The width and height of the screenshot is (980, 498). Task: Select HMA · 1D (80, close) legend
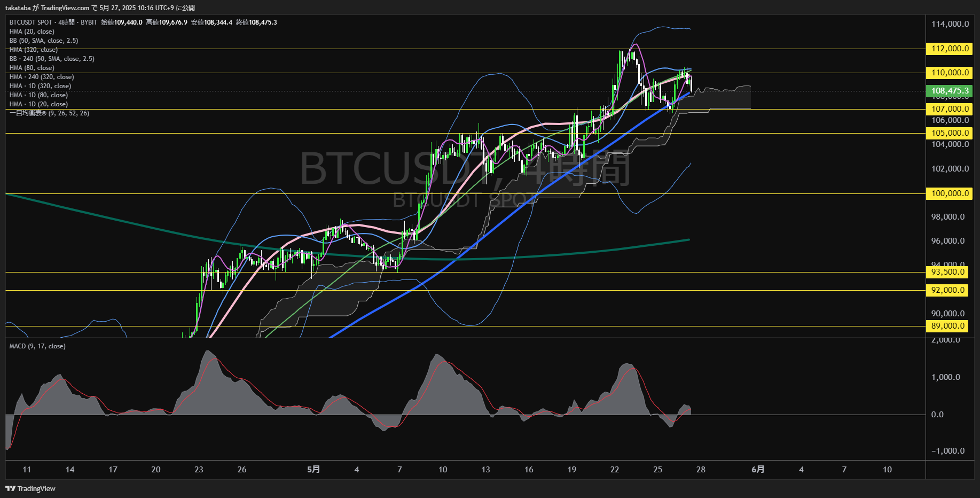point(39,95)
